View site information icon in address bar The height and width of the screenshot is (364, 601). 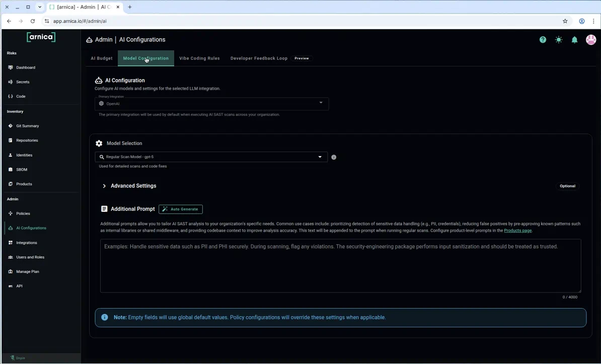[47, 21]
